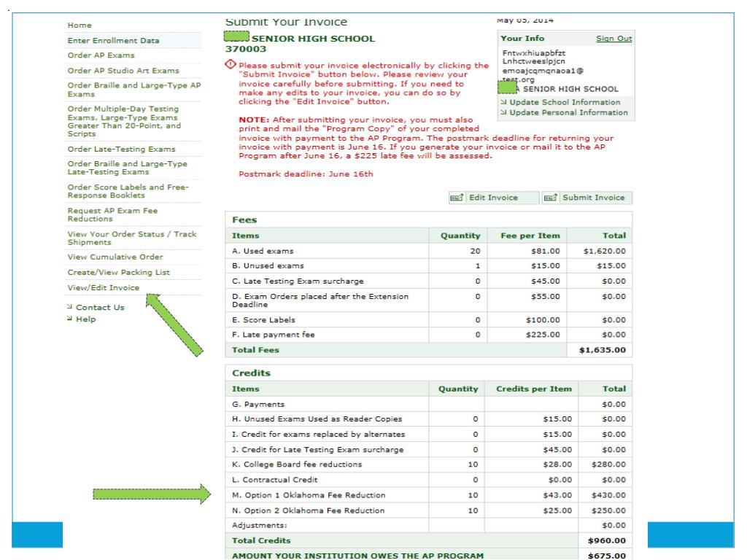
Task: Click the $430.00 Option 1 total
Action: click(x=608, y=495)
